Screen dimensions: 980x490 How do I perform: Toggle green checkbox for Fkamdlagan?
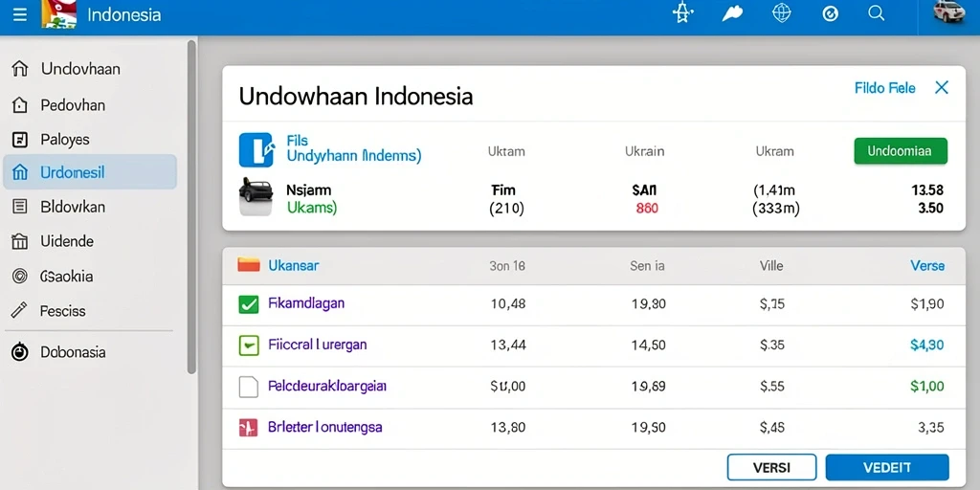pos(249,304)
